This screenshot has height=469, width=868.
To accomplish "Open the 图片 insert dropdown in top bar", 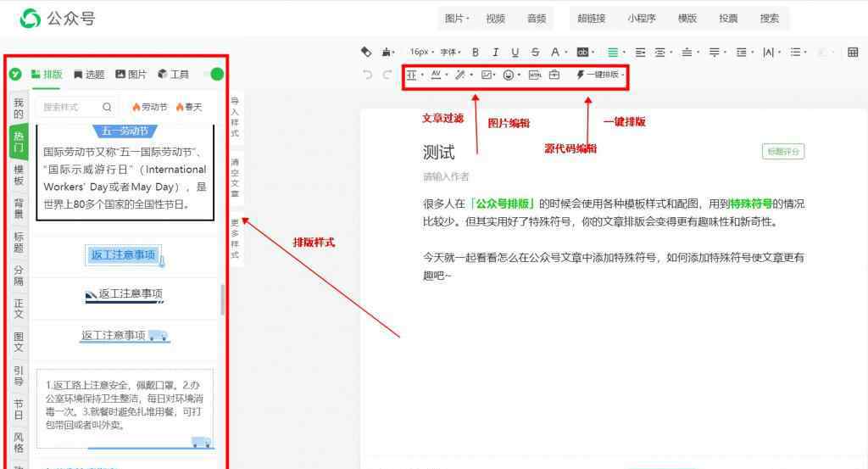I will click(457, 19).
